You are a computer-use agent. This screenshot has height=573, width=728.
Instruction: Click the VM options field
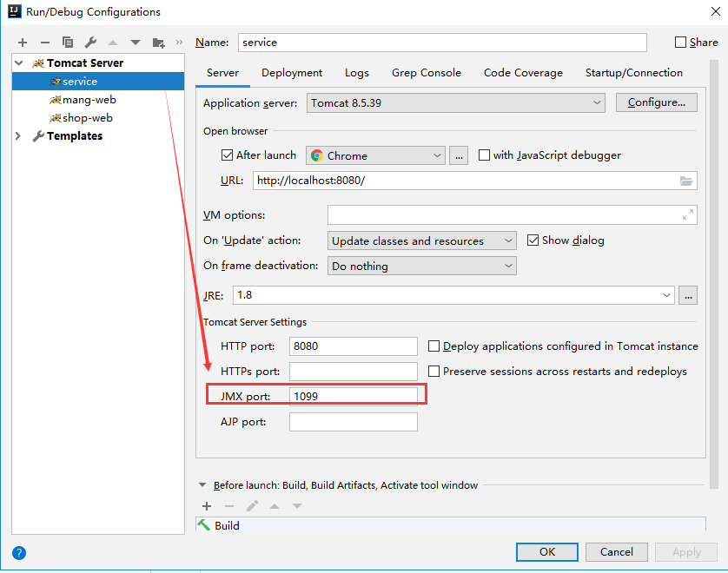[x=512, y=214]
